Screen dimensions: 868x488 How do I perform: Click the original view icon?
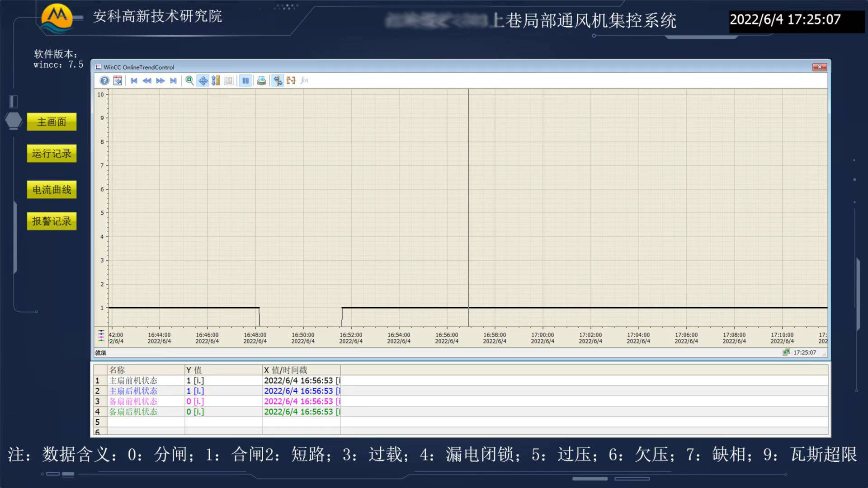229,80
